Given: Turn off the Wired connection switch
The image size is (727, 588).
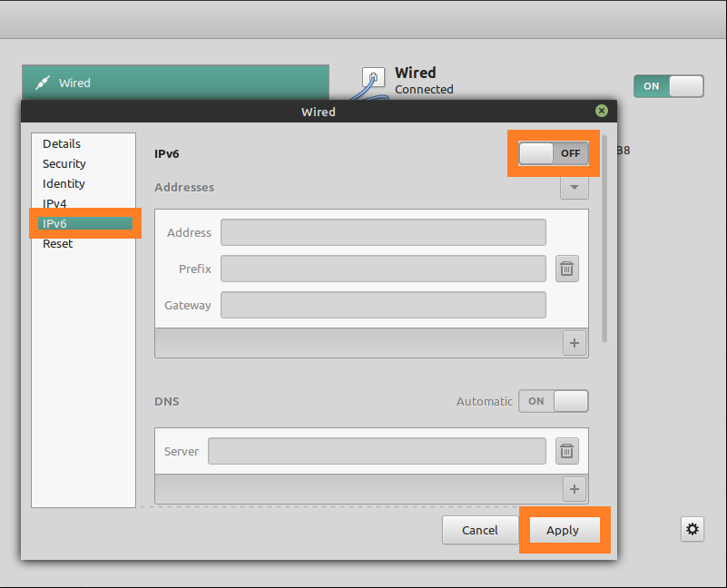Looking at the screenshot, I should coord(669,86).
